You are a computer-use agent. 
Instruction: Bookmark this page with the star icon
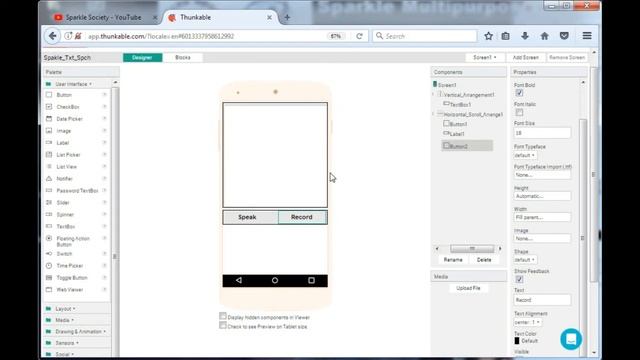pos(489,36)
